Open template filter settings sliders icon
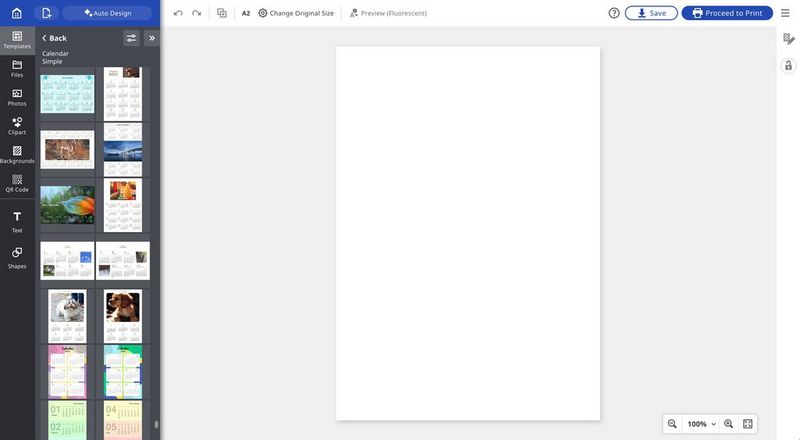The image size is (800, 440). (131, 38)
